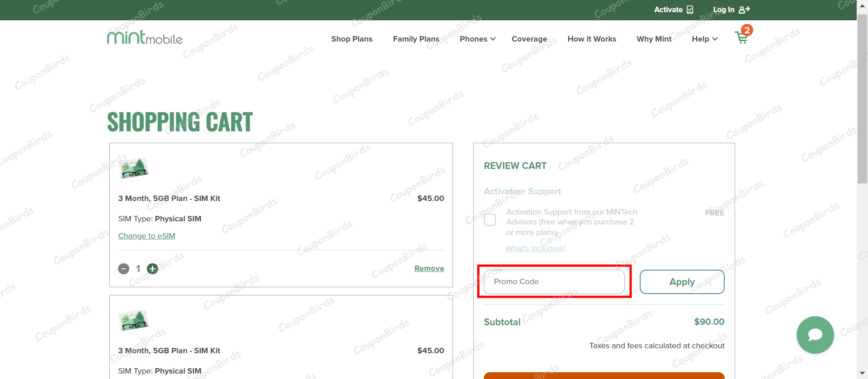Focus the Promo Code input field

pos(554,282)
